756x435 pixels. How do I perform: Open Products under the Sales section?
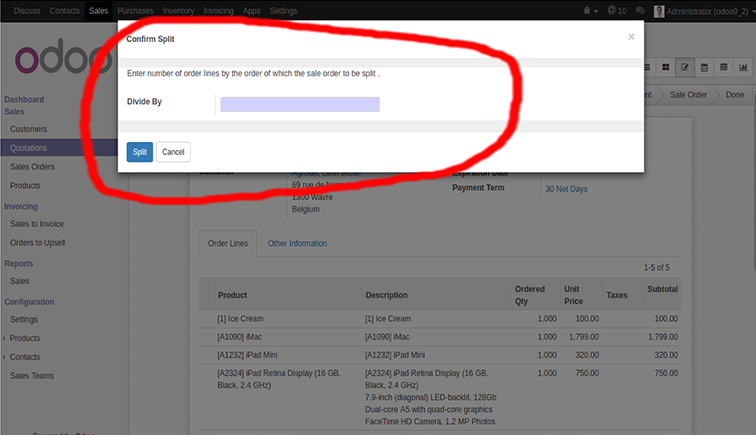coord(25,186)
